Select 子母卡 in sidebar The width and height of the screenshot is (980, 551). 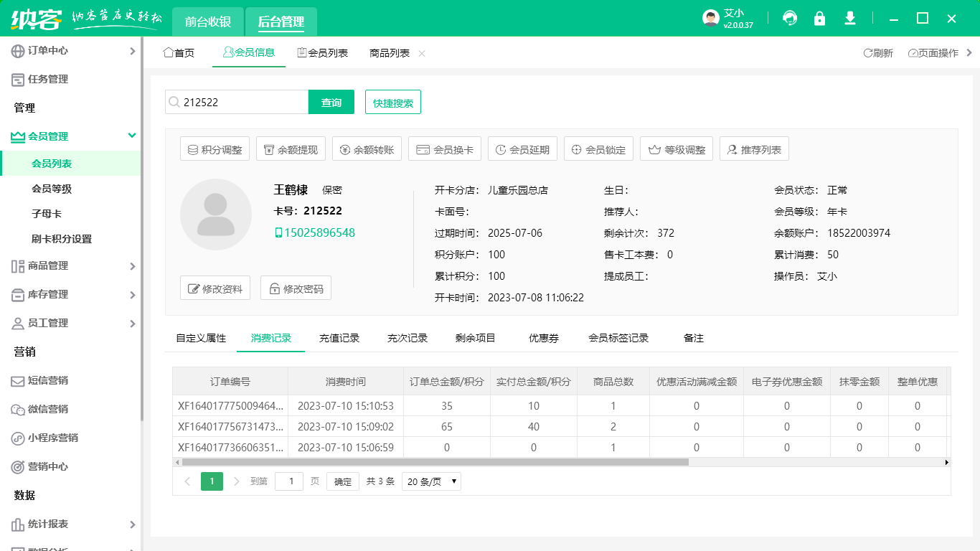[x=47, y=214]
